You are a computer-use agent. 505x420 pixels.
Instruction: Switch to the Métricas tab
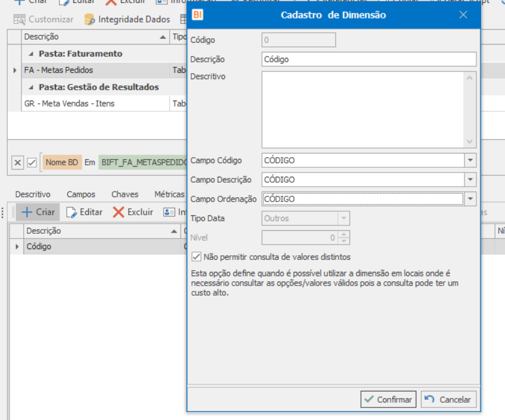pos(169,195)
